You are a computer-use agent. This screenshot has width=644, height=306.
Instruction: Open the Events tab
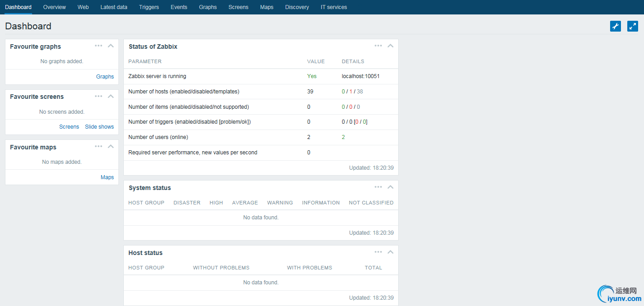pos(179,7)
